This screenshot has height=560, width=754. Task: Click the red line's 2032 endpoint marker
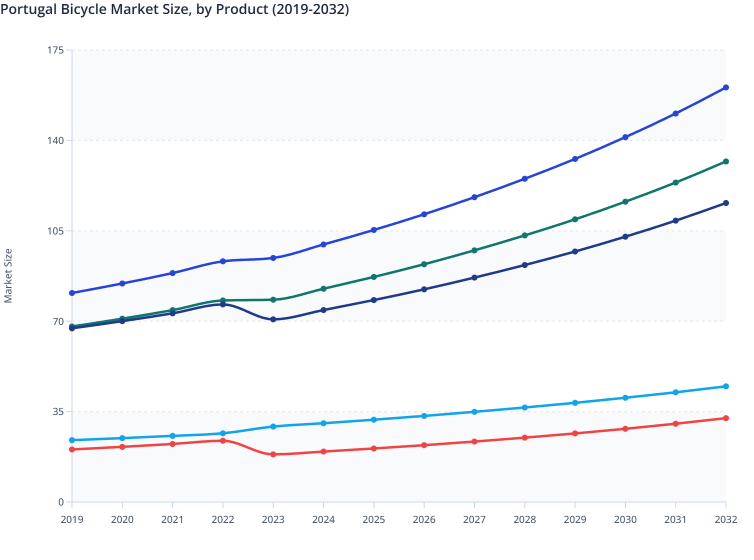click(726, 417)
